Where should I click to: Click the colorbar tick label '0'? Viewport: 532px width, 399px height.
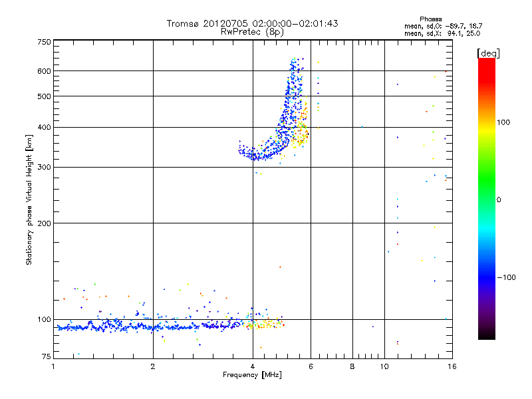498,200
